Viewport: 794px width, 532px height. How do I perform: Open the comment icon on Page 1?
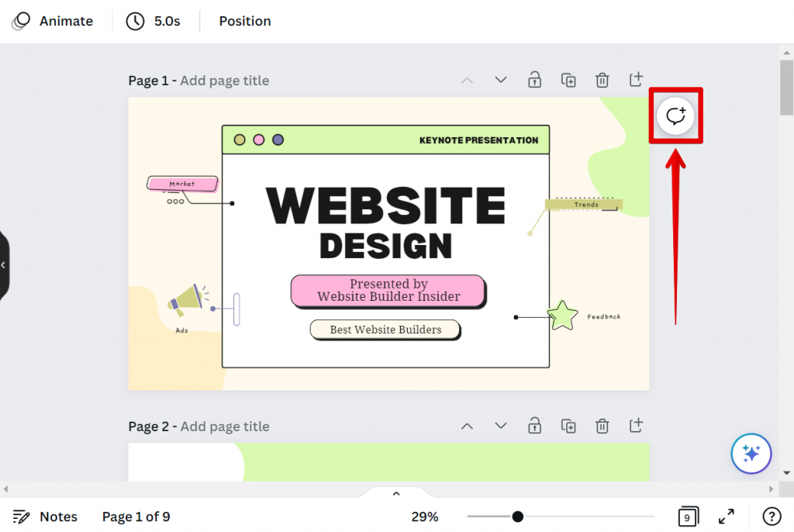pos(675,116)
